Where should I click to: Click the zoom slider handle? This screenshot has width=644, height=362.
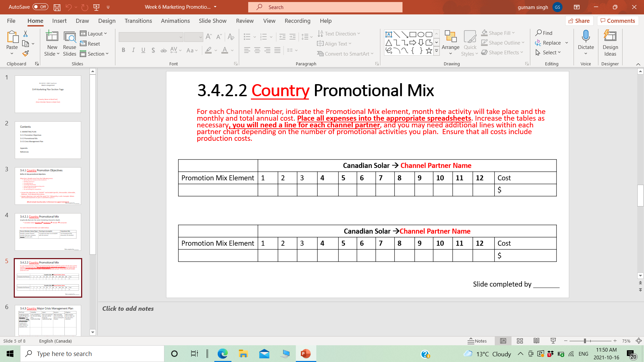[585, 341]
